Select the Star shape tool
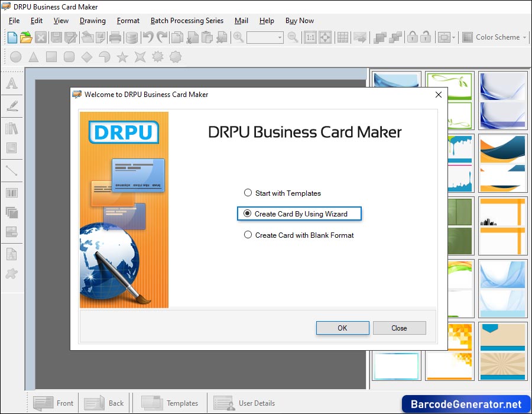 [x=121, y=57]
